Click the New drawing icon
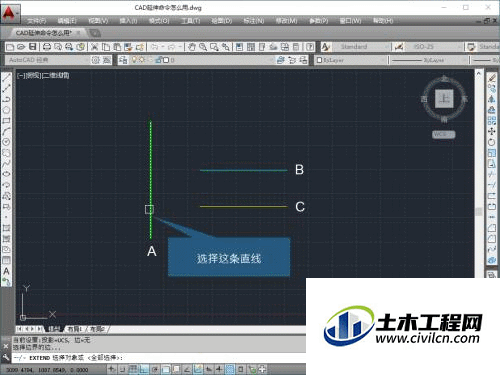500x375 pixels. 10,47
